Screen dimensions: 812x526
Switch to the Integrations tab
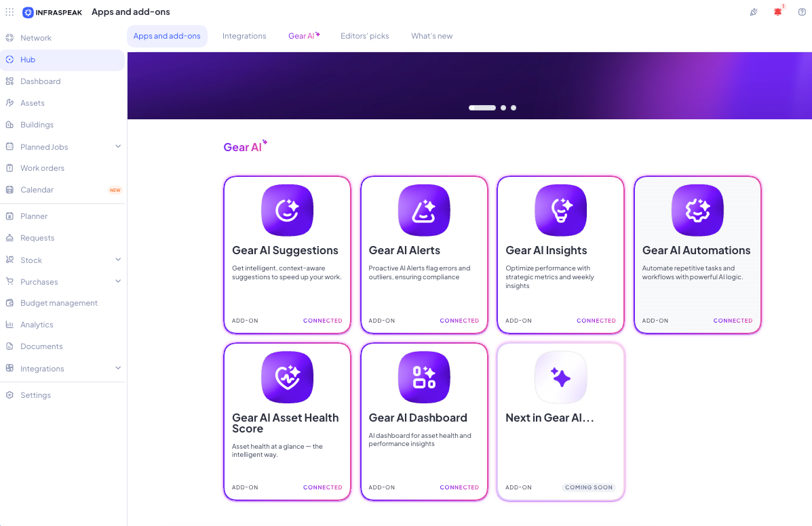click(x=244, y=36)
